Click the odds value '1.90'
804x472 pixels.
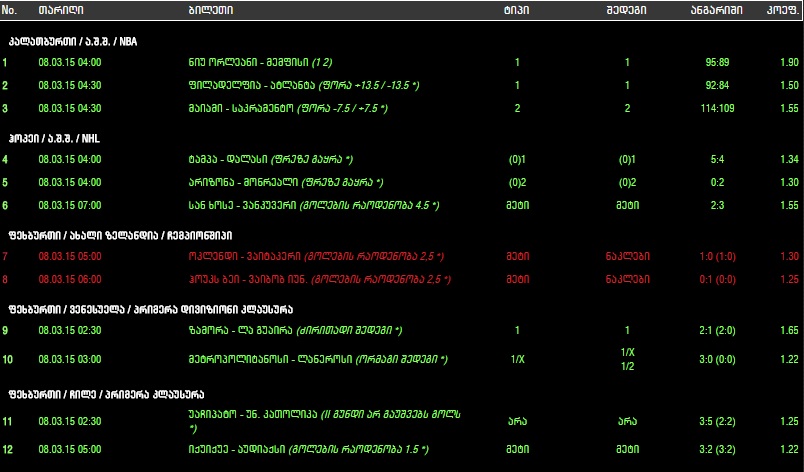789,62
